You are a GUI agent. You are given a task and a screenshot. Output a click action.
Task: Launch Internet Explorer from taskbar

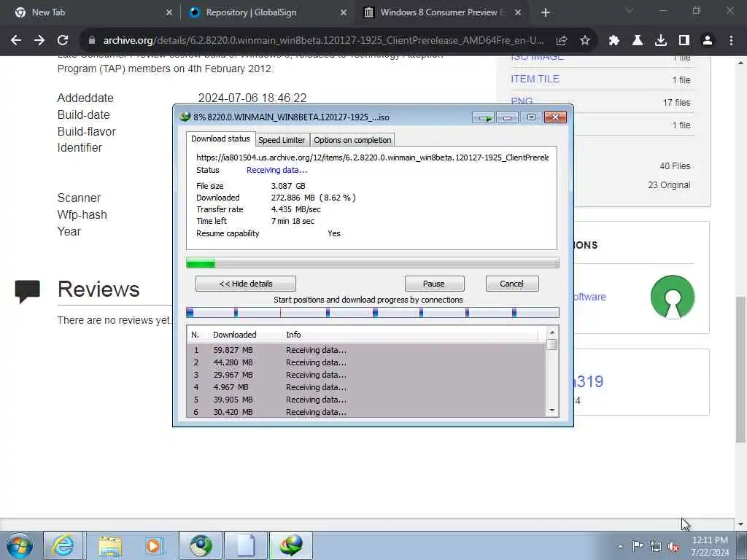pos(63,545)
